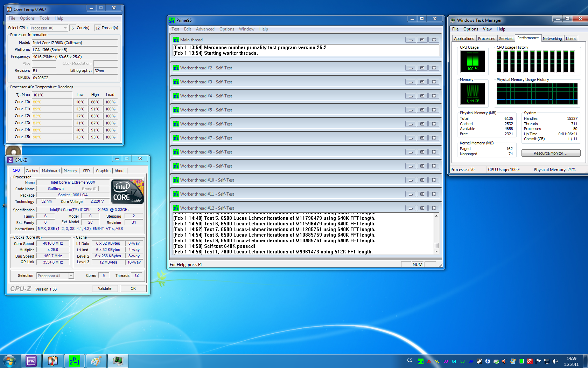Open Task Manager View menu
The image size is (588, 368).
487,29
